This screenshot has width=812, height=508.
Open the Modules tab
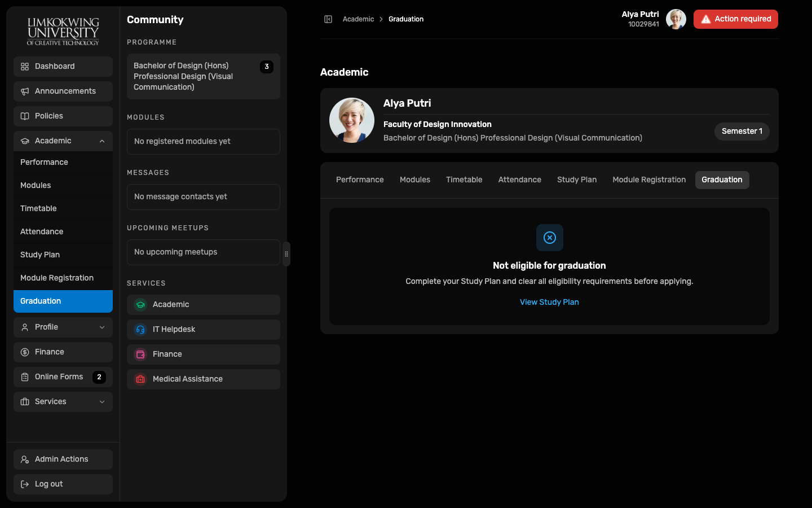[415, 180]
